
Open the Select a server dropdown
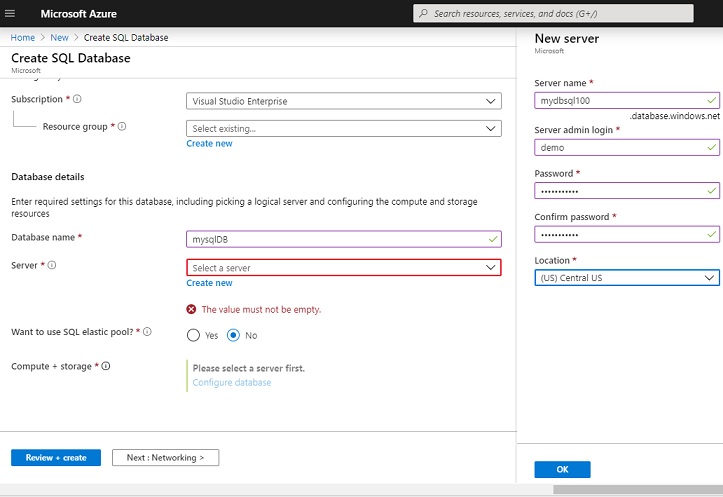click(344, 268)
